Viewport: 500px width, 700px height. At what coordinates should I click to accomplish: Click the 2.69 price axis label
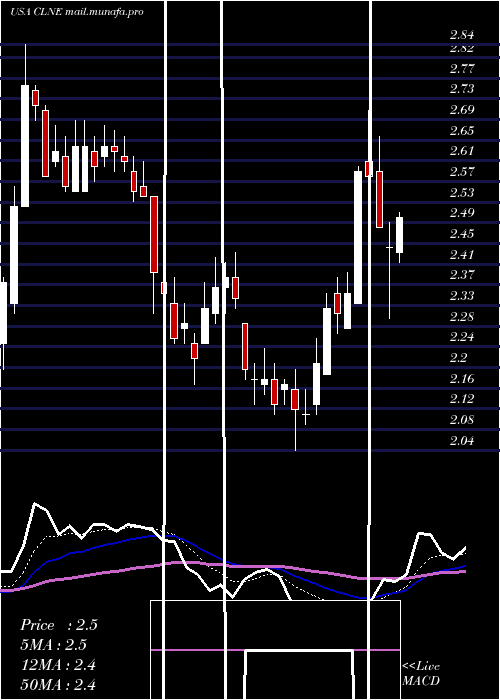pos(462,110)
